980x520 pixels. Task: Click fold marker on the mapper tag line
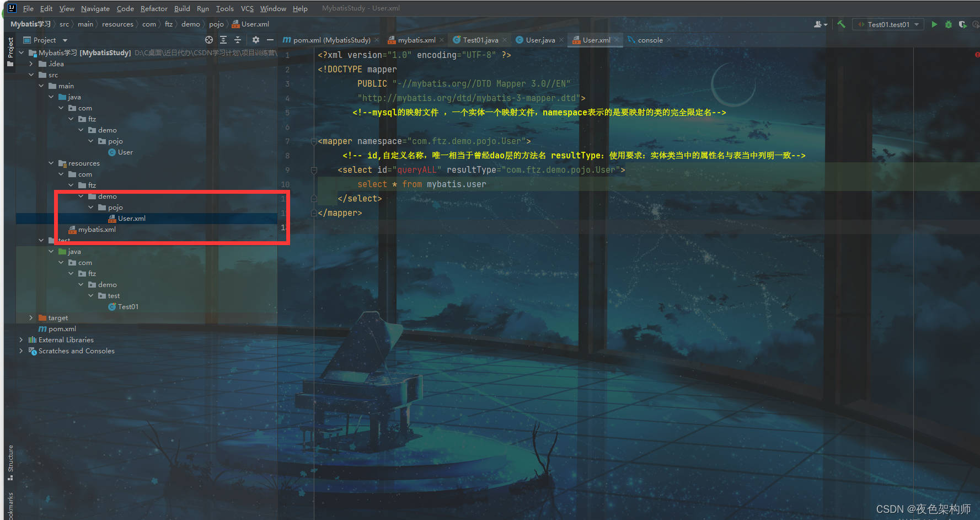click(x=314, y=141)
